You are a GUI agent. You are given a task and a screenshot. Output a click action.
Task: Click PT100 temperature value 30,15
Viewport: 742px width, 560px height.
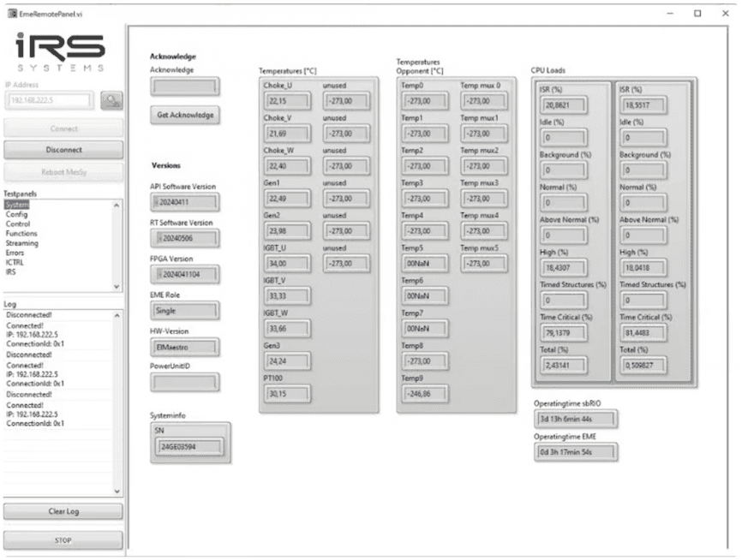(x=287, y=394)
